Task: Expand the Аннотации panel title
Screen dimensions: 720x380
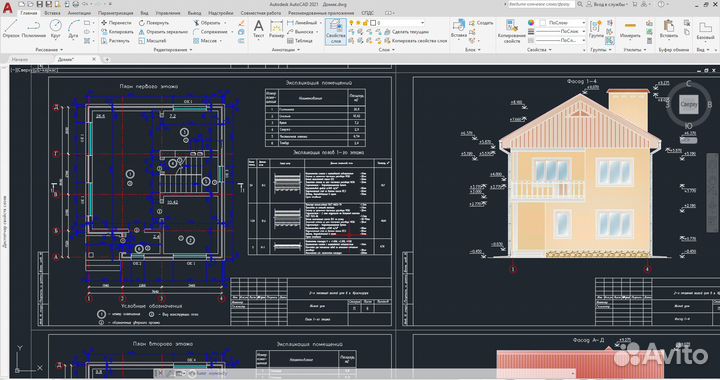Action: coord(285,50)
